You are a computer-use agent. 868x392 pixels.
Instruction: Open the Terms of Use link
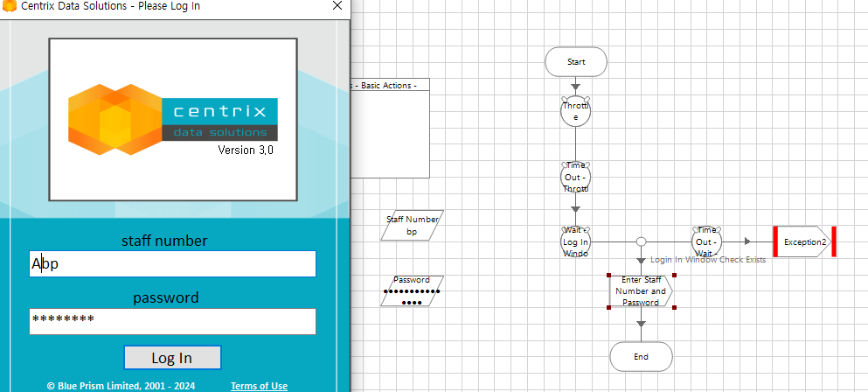point(259,386)
